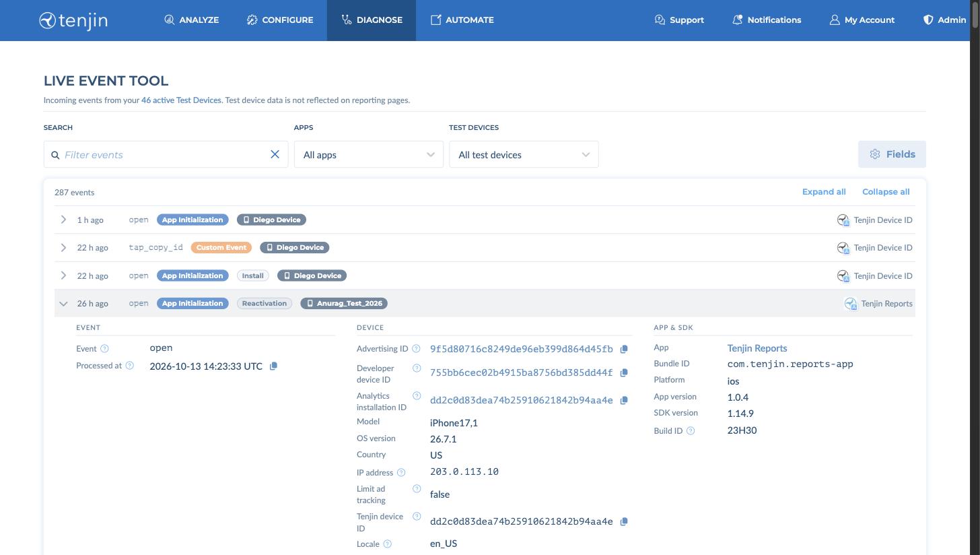Show help for Limit ad tracking
Screen dimensions: 980x555
pyautogui.click(x=417, y=489)
